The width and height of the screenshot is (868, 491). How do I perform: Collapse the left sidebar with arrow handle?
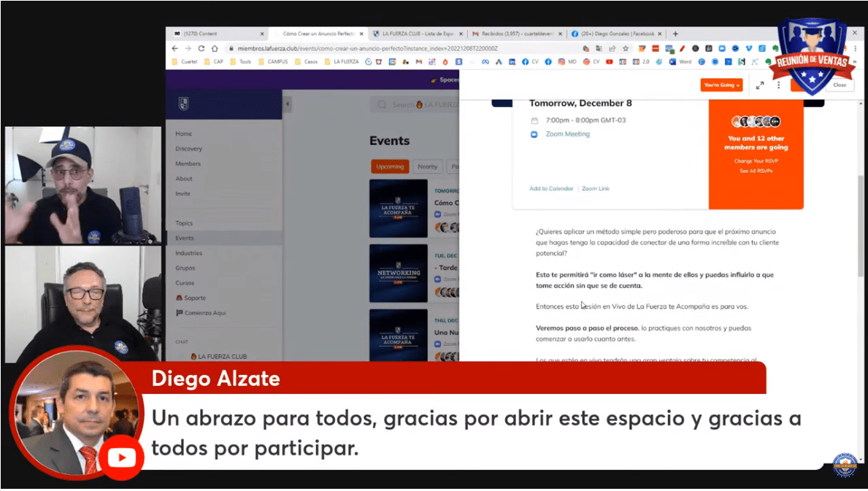(x=288, y=105)
